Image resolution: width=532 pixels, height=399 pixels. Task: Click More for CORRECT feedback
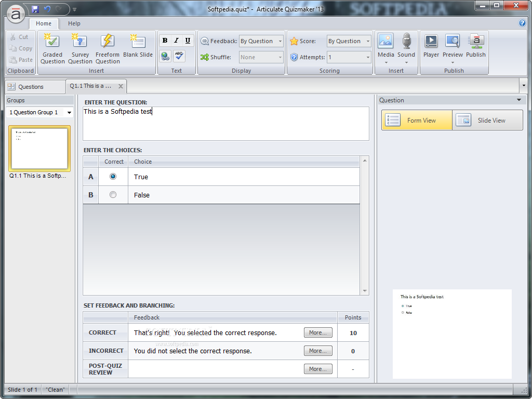[x=318, y=332]
